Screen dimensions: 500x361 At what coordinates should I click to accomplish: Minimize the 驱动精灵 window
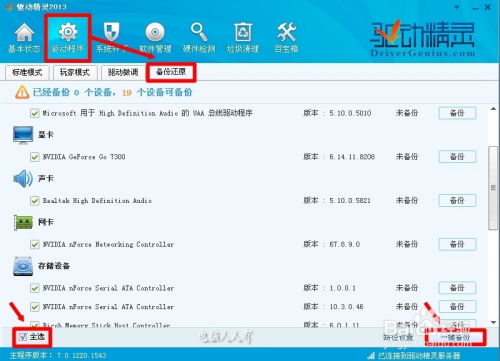click(x=475, y=7)
